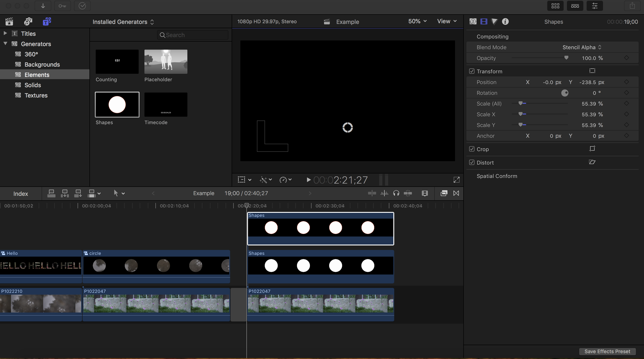
Task: Toggle the Distort checkbox
Action: [x=472, y=163]
